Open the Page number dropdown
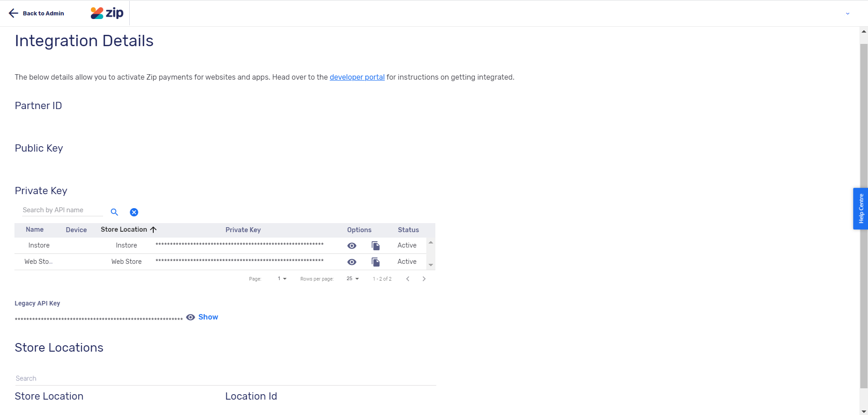Image resolution: width=868 pixels, height=415 pixels. tap(282, 279)
